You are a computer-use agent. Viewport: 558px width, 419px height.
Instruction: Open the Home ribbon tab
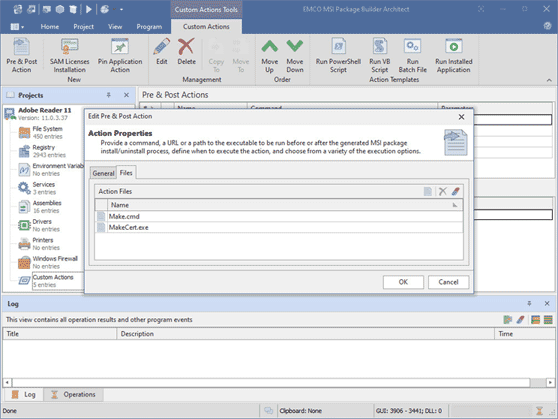pyautogui.click(x=50, y=27)
